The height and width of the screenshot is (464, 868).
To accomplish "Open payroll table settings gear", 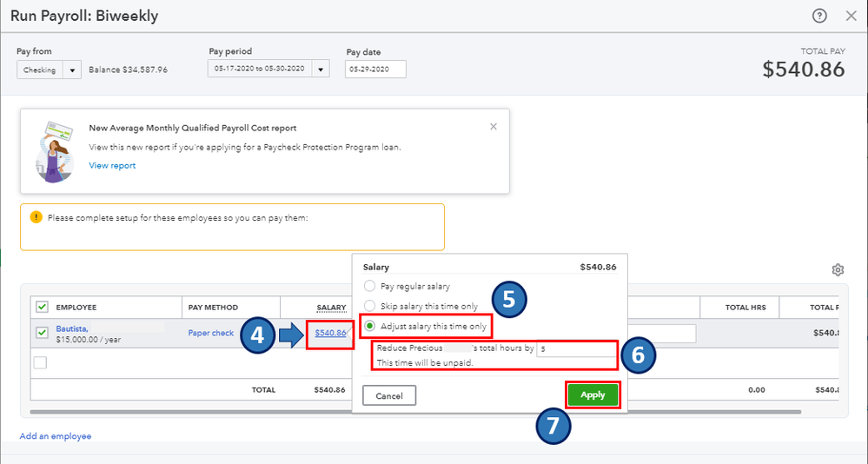I will coord(838,270).
